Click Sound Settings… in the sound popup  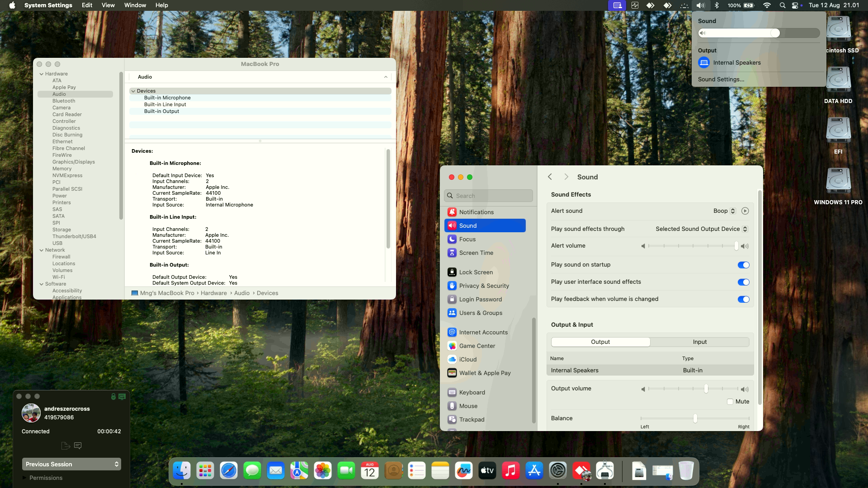pyautogui.click(x=721, y=80)
